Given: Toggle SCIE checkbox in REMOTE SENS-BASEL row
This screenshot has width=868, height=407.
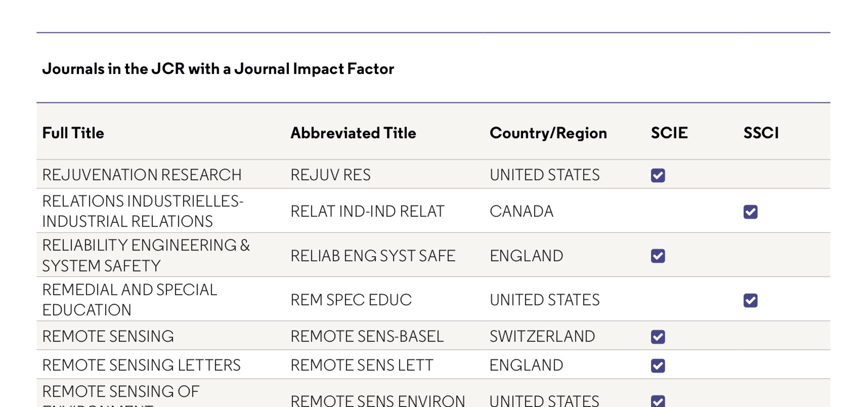Looking at the screenshot, I should [x=658, y=337].
